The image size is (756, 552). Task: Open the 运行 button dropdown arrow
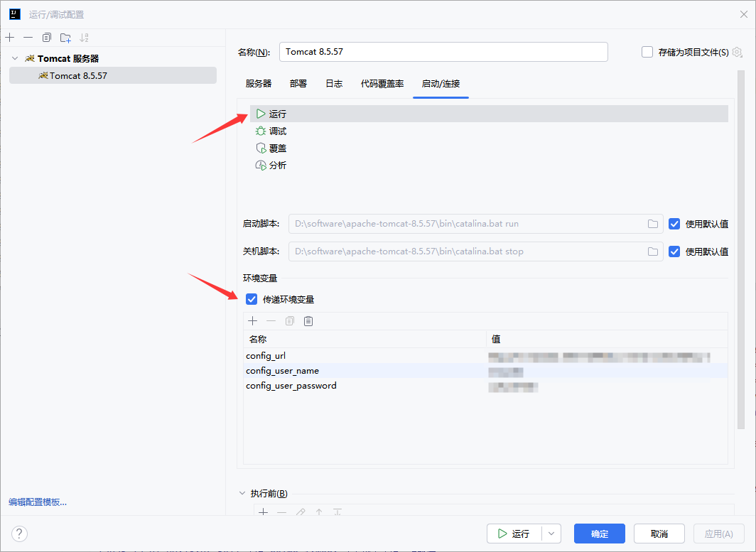[551, 534]
